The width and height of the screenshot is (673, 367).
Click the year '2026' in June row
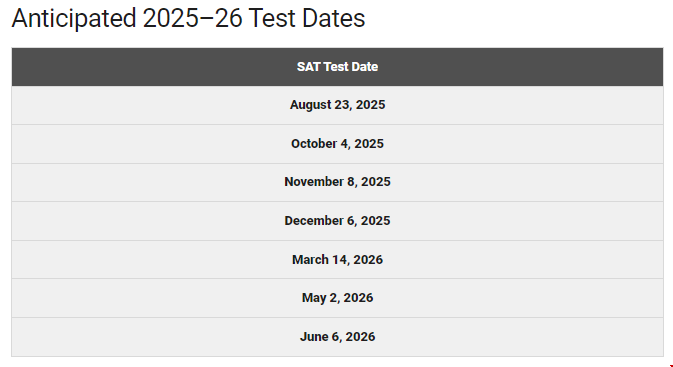point(361,337)
